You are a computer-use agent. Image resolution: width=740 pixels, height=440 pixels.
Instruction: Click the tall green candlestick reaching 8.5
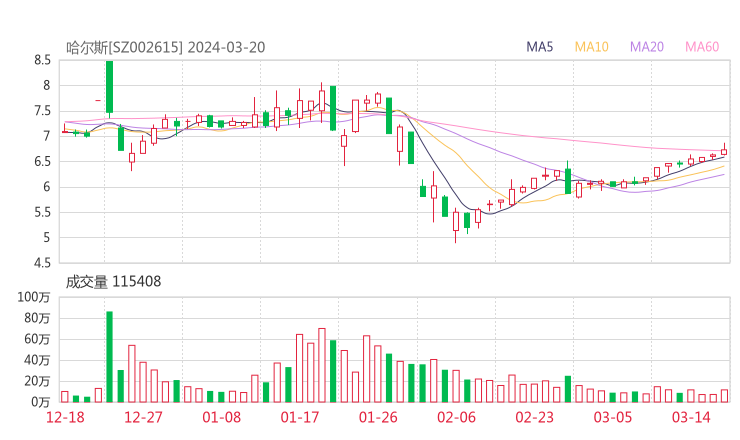click(x=109, y=87)
